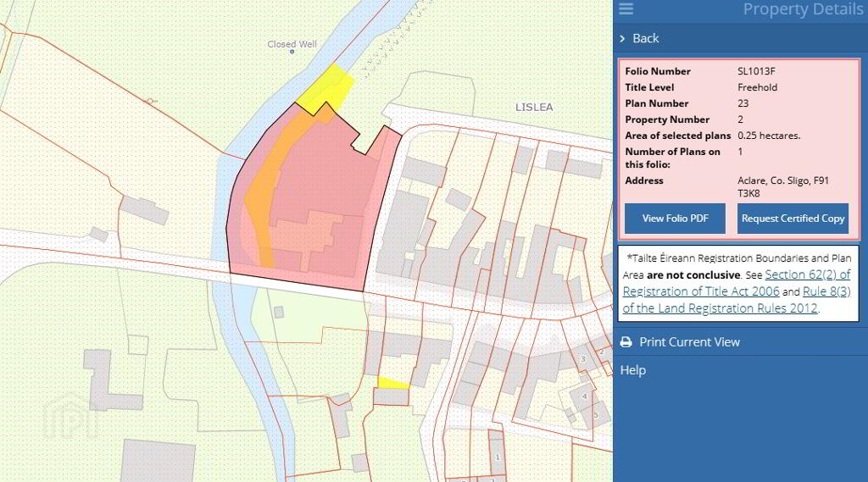The image size is (868, 482).
Task: Go back using the Back label
Action: point(645,39)
